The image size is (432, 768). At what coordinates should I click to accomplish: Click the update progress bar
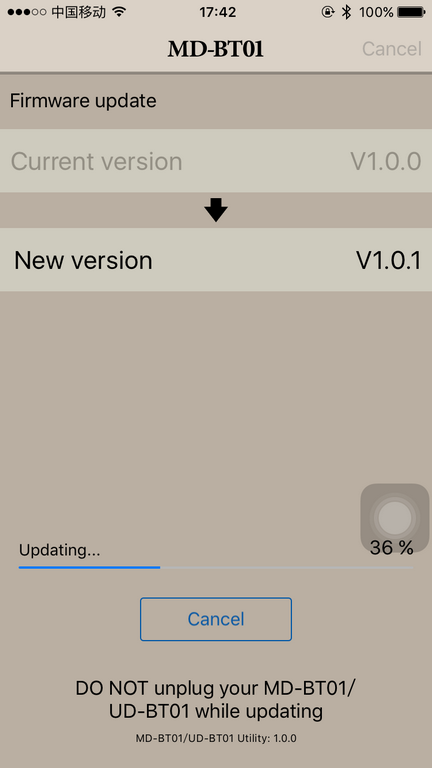216,567
